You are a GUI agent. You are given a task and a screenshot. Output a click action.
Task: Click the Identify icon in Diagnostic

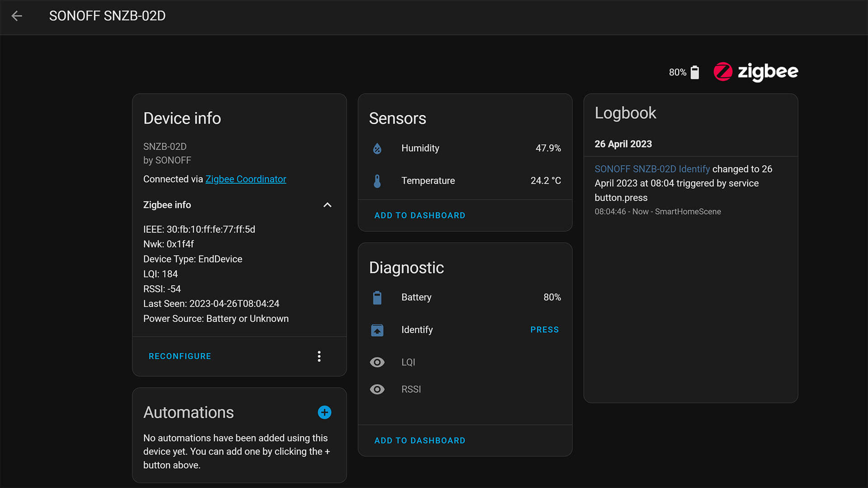[x=377, y=330]
